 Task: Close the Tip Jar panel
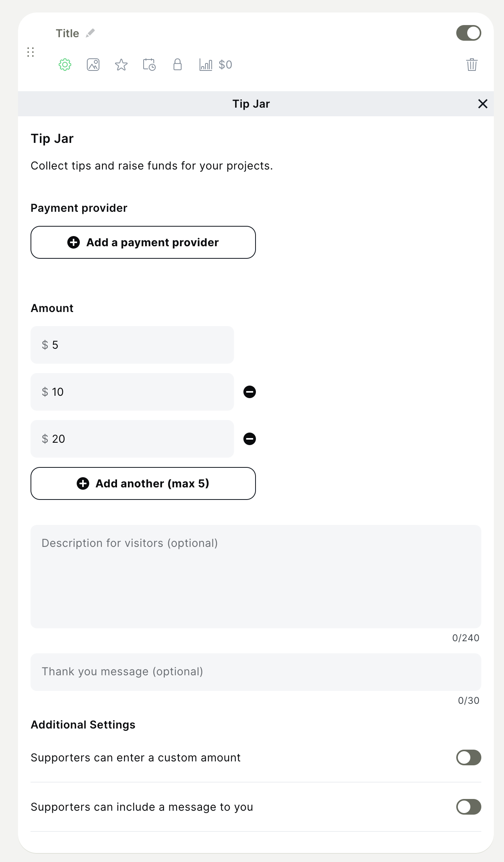coord(482,104)
